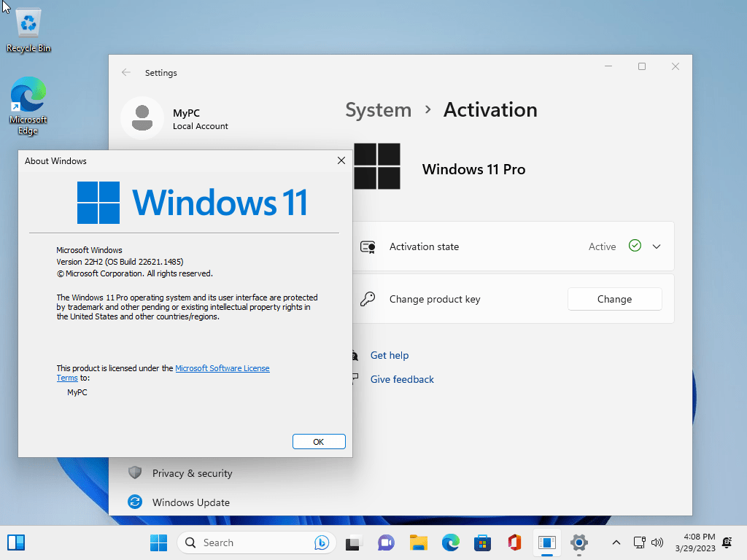Open the notifications bell icon
This screenshot has height=560, width=747.
click(727, 542)
